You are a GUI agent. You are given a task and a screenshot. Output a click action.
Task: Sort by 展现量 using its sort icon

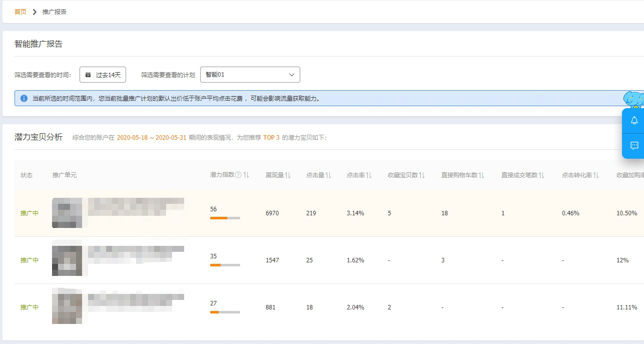pyautogui.click(x=288, y=175)
